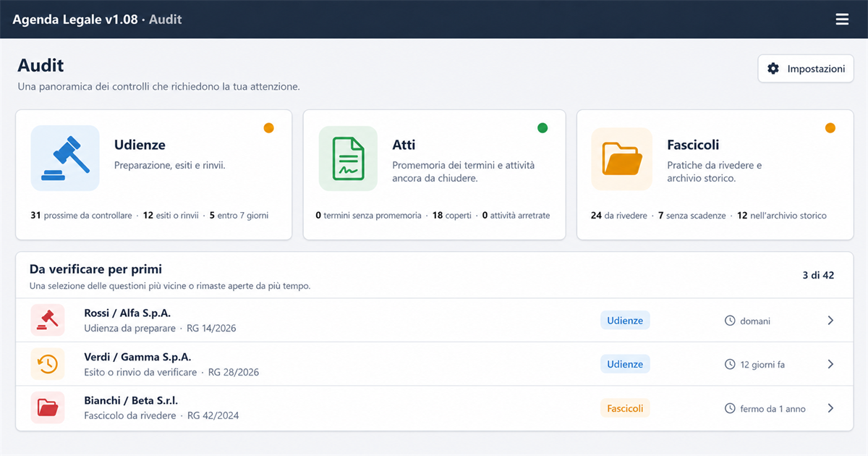Click the gear icon in Impostazioni button
Image resolution: width=868 pixels, height=456 pixels.
coord(773,69)
